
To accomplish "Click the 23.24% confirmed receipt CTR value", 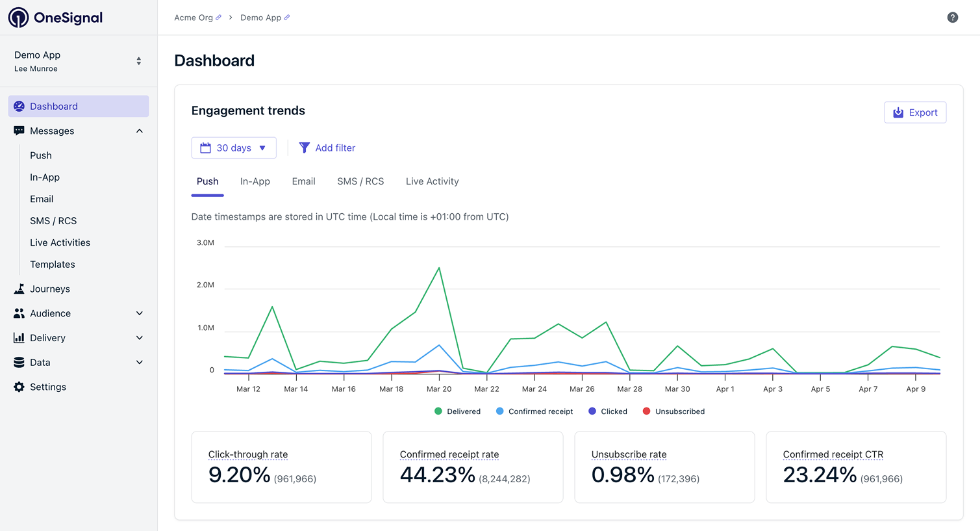I will (820, 475).
